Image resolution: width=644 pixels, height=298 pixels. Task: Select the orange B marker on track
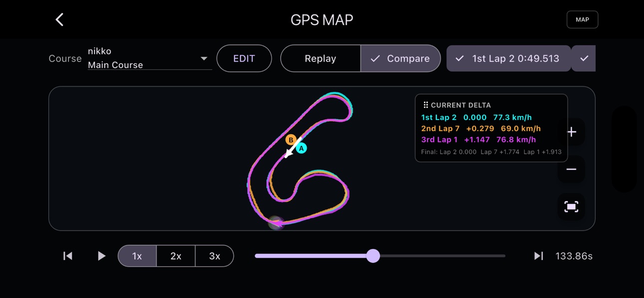pyautogui.click(x=291, y=140)
